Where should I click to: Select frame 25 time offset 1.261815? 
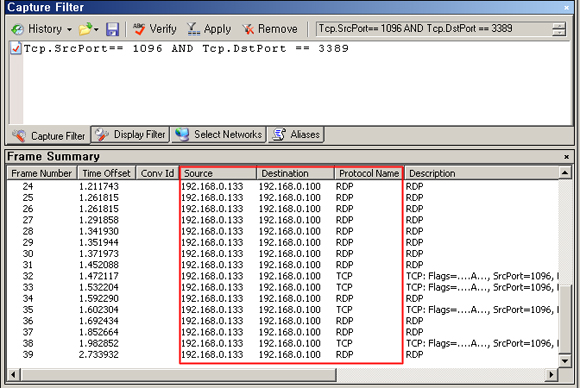[x=98, y=198]
